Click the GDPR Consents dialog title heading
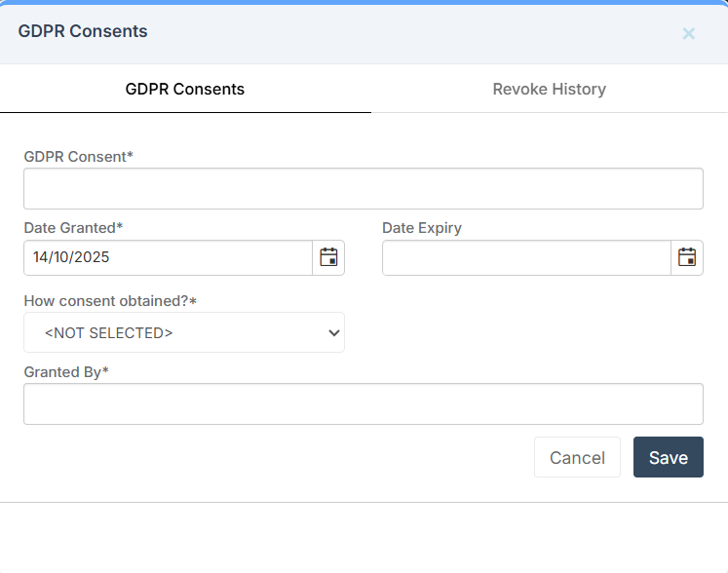Viewport: 728px width, 573px height. point(83,31)
